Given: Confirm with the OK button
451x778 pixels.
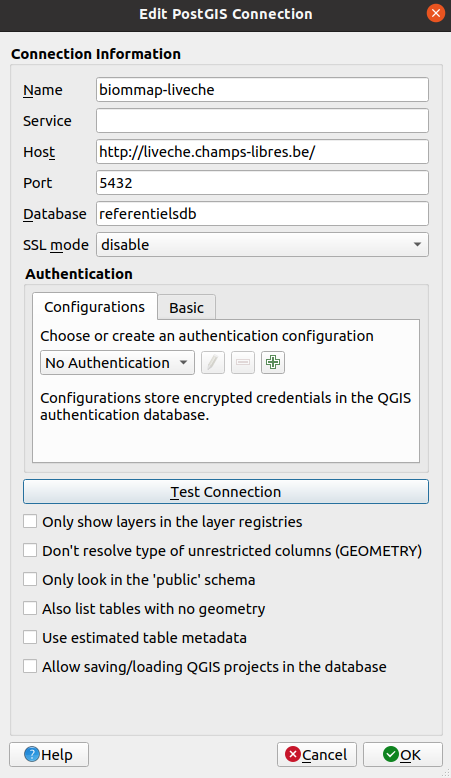Looking at the screenshot, I should click(x=402, y=755).
